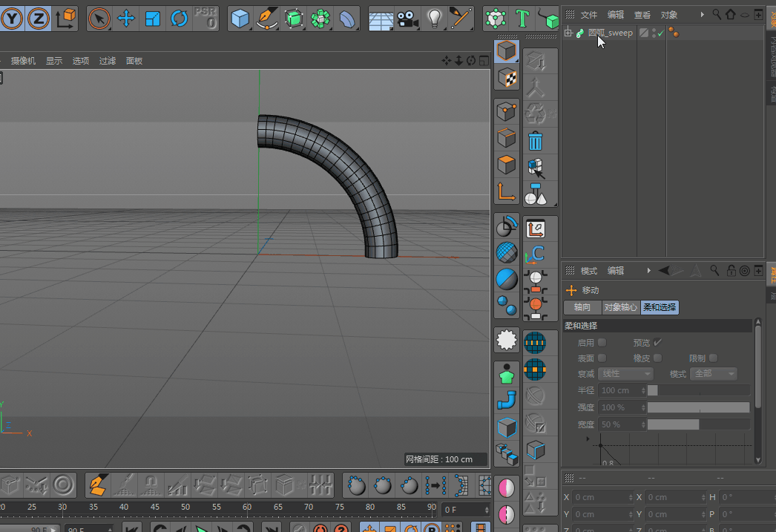Toggle viewport maximize icon
The image size is (776, 532).
[x=484, y=60]
